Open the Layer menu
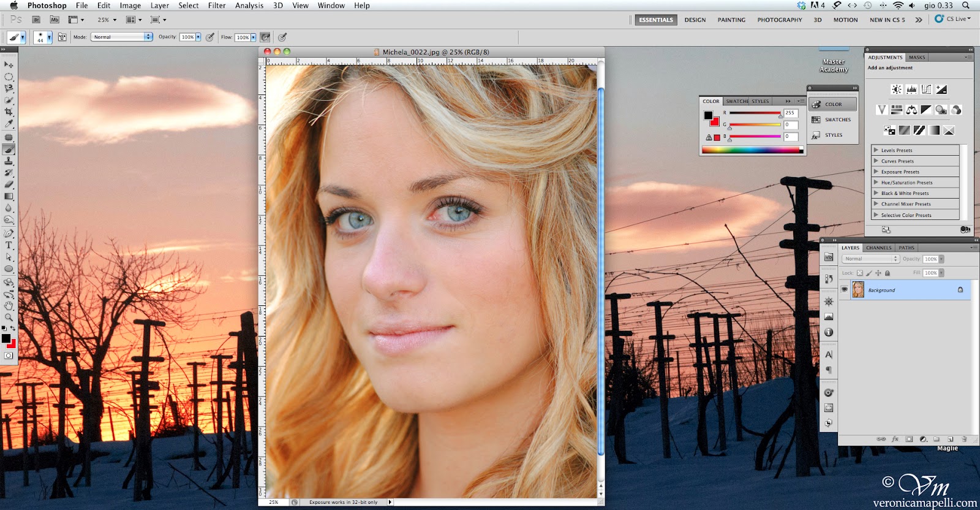The width and height of the screenshot is (980, 510). click(x=160, y=6)
